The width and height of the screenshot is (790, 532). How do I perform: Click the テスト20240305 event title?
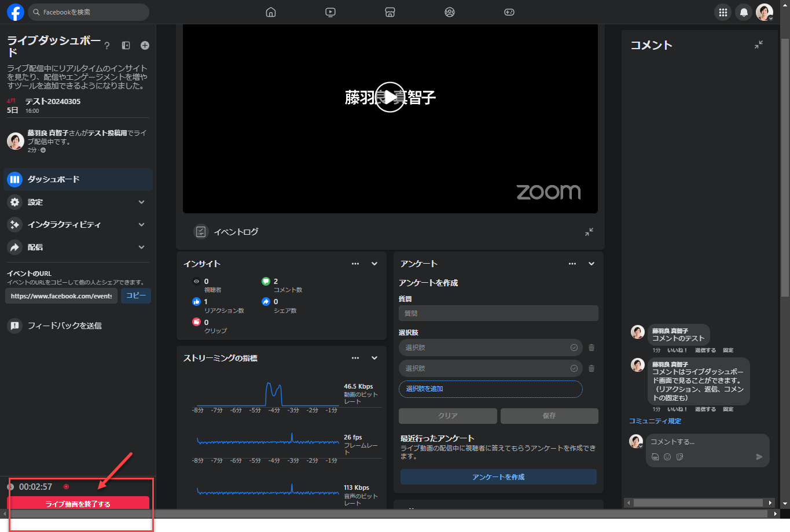pyautogui.click(x=53, y=101)
